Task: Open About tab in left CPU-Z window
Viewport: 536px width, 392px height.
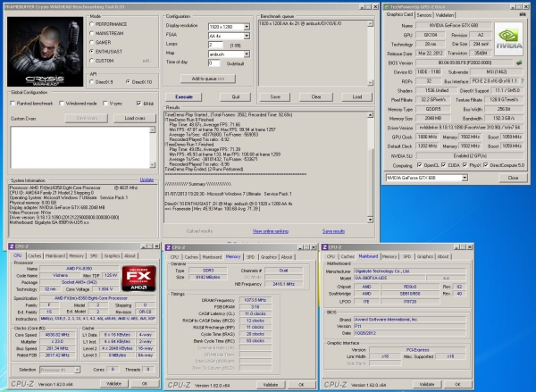Action: point(130,255)
